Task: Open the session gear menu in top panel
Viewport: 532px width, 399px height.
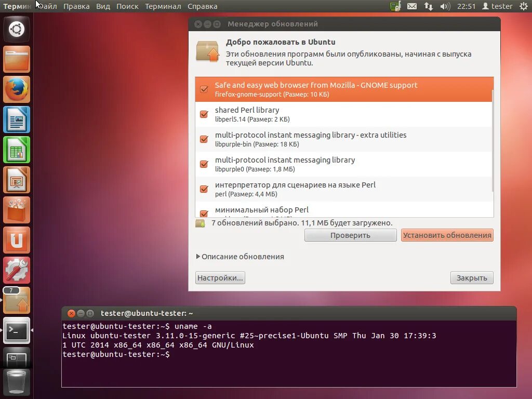Action: point(524,6)
